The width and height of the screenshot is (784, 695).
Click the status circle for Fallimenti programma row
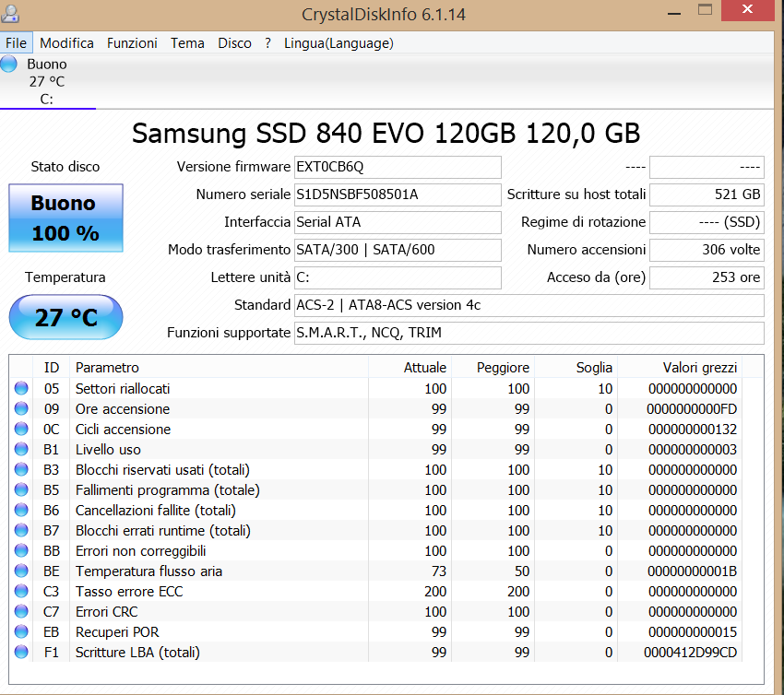click(x=21, y=489)
